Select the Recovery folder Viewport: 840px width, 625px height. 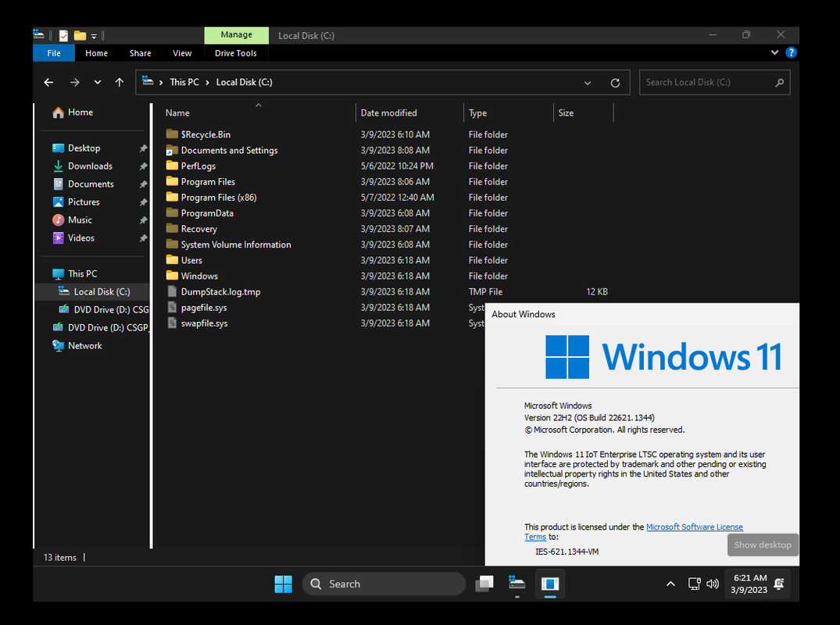(x=198, y=229)
